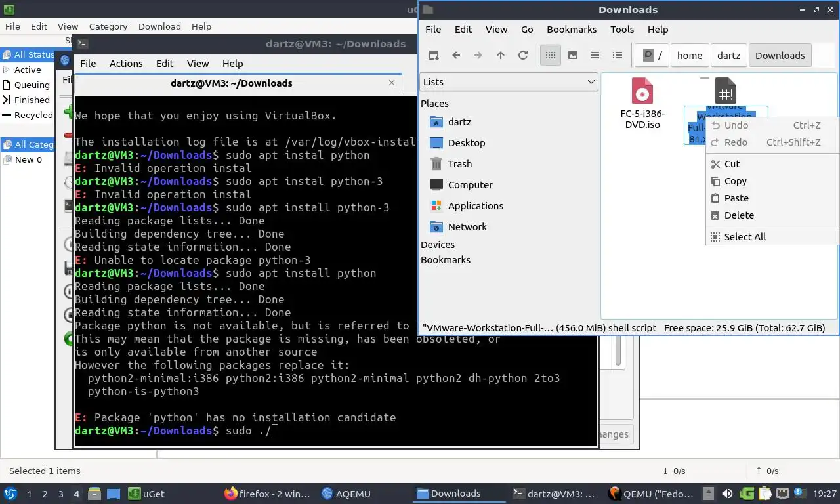The width and height of the screenshot is (840, 504).
Task: Open the Lists side pane dropdown
Action: tap(509, 82)
